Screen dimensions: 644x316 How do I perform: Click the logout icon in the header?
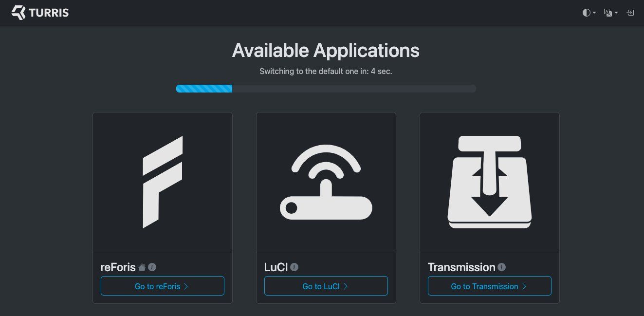[630, 13]
